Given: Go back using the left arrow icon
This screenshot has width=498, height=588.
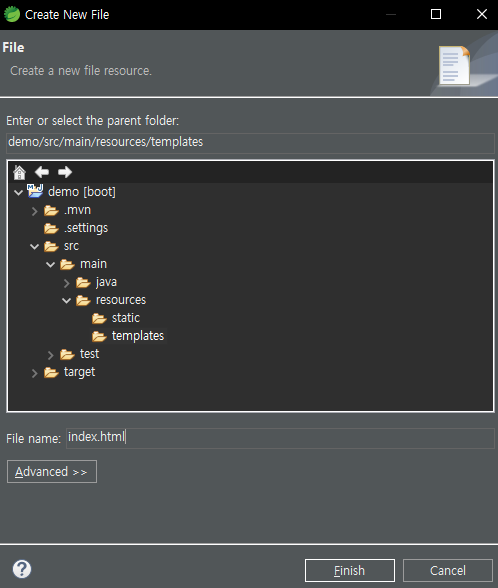Looking at the screenshot, I should coord(42,172).
